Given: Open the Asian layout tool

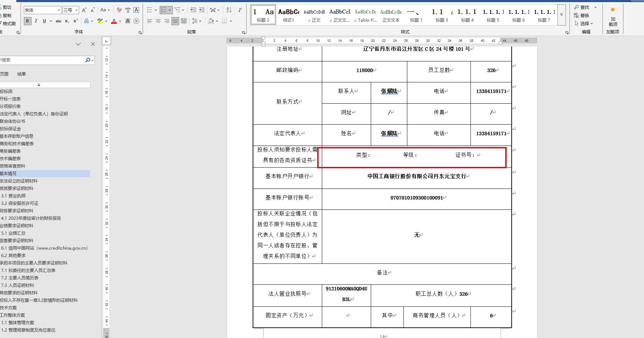Looking at the screenshot, I should [213, 10].
